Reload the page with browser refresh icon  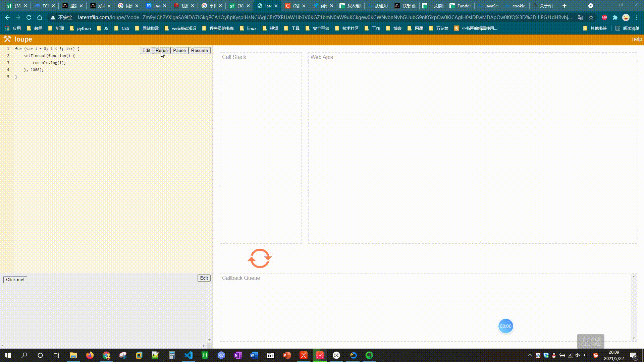point(29,17)
